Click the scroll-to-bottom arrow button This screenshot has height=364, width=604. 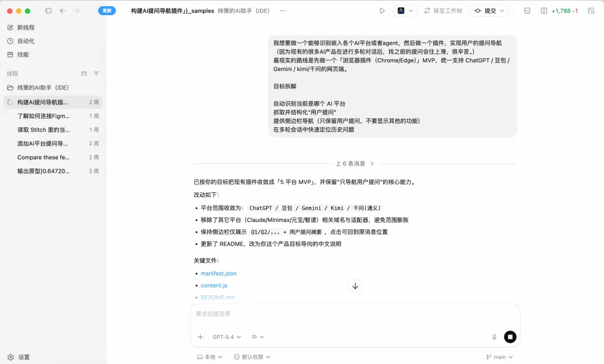click(355, 286)
